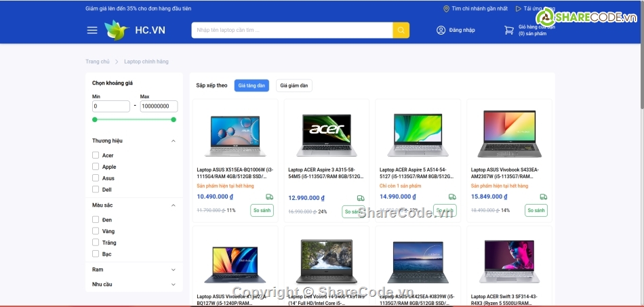Sort by Giá tăng dần
The width and height of the screenshot is (644, 307).
pos(251,85)
